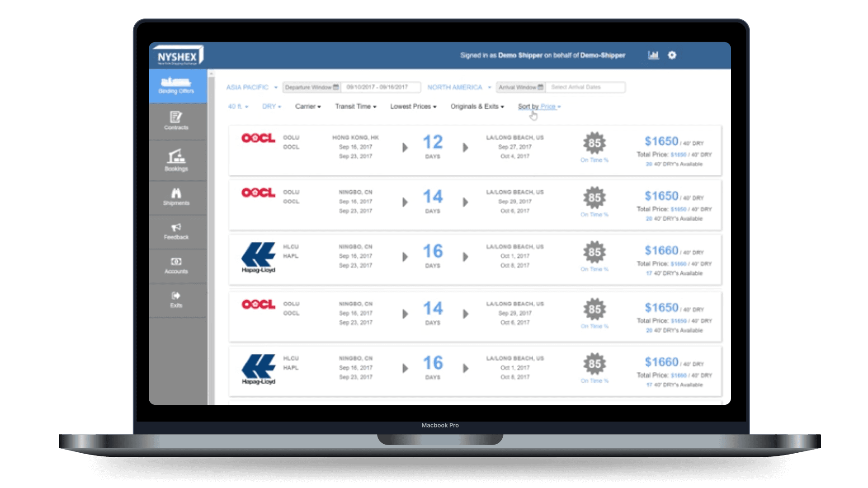Screen dimensions: 868x488
Task: Click the Lowest Prices filter tab
Action: 411,106
